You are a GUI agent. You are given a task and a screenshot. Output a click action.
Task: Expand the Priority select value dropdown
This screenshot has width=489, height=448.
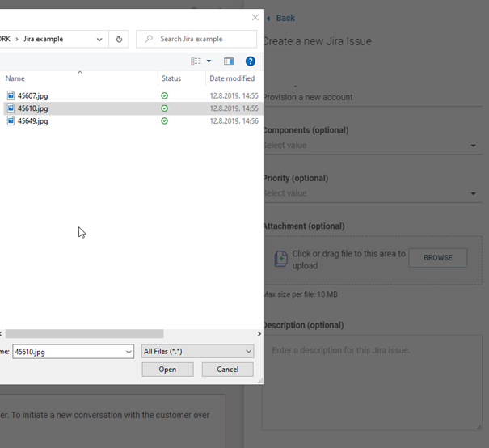(x=474, y=194)
